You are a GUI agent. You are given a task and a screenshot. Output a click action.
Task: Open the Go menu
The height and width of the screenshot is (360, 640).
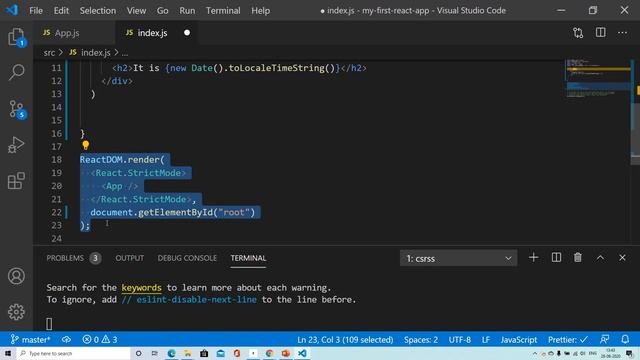coord(162,11)
